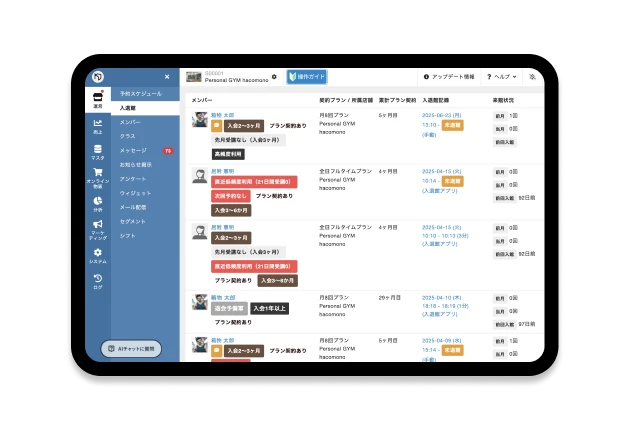Open メール配信 from the side menu

point(135,207)
